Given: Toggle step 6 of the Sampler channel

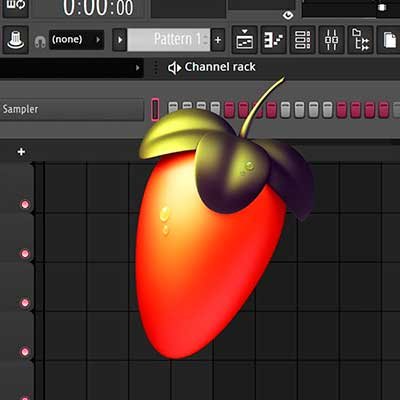Looking at the screenshot, I should pyautogui.click(x=243, y=110).
